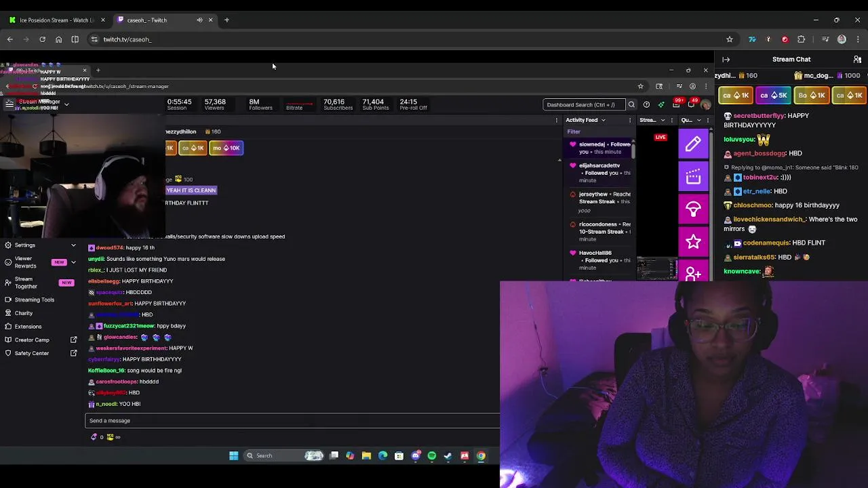Screen dimensions: 868x488
Task: Open the extensions puzzle icon in outer browser
Action: 801,39
